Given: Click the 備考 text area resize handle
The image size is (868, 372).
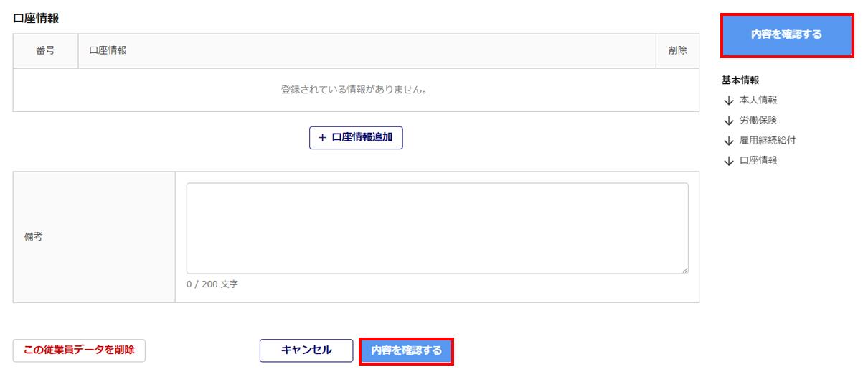Looking at the screenshot, I should pyautogui.click(x=684, y=270).
